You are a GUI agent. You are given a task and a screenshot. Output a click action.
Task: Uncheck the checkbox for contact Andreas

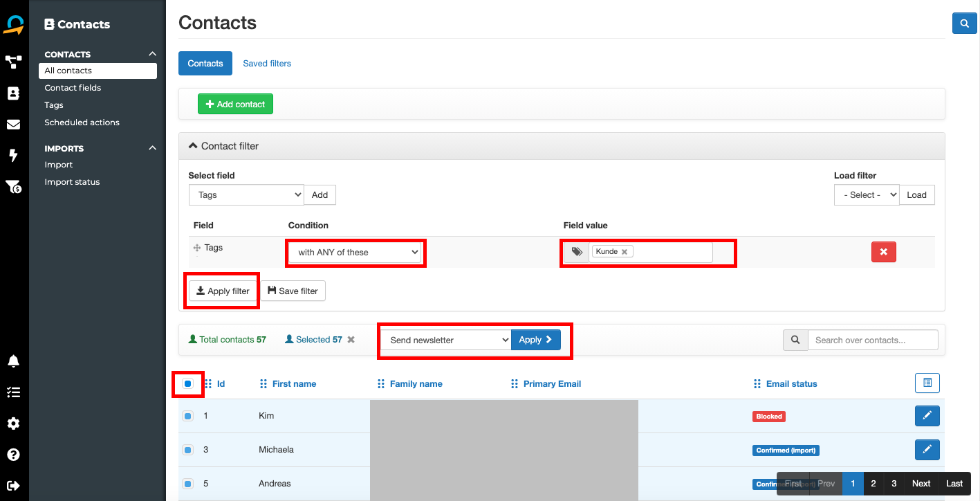click(x=187, y=484)
